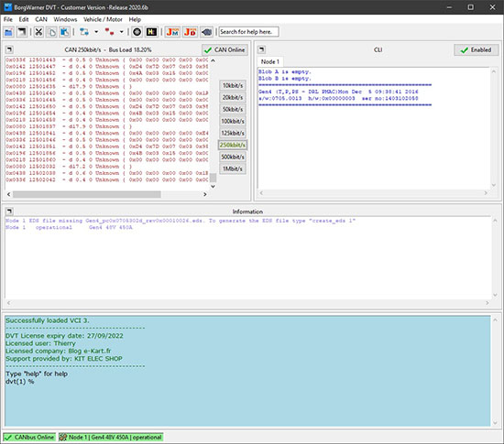
Task: Click the JD toolbar icon
Action: (x=190, y=32)
